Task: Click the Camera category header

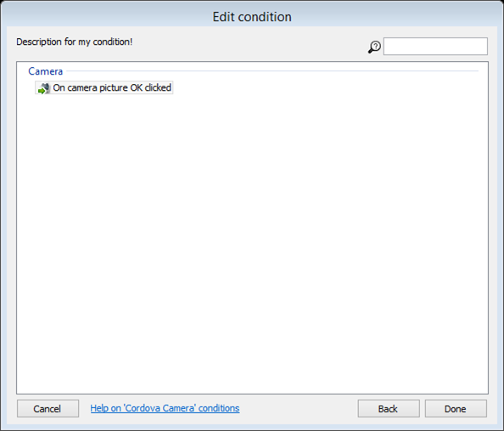Action: tap(45, 71)
